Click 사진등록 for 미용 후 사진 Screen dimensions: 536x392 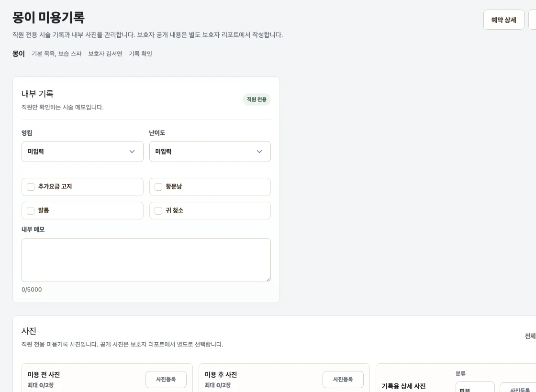tap(343, 380)
